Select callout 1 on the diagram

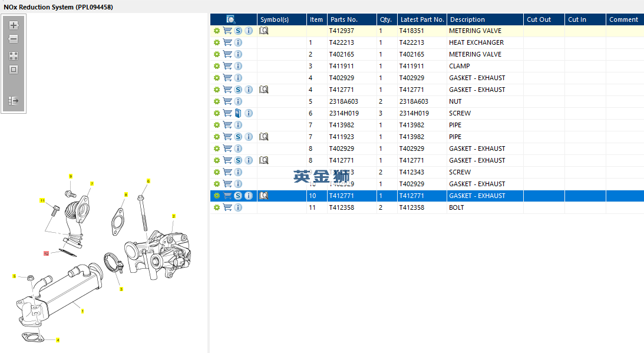coord(82,311)
